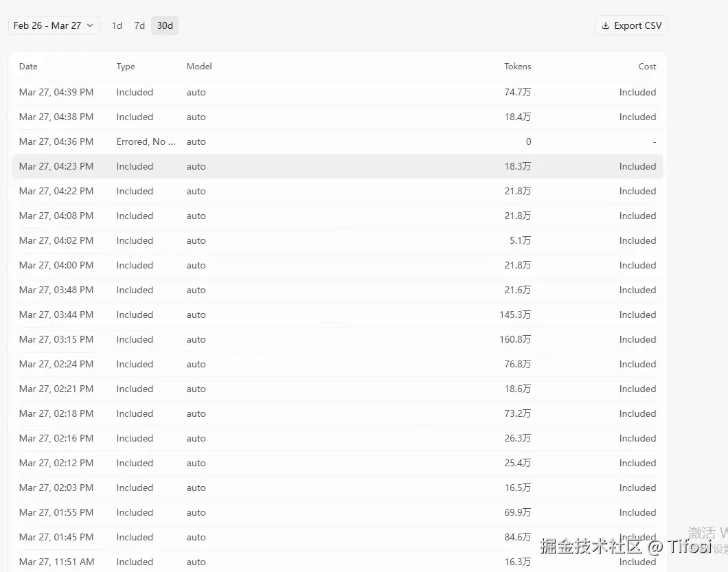
Task: Select the 30d time filter
Action: pos(164,25)
